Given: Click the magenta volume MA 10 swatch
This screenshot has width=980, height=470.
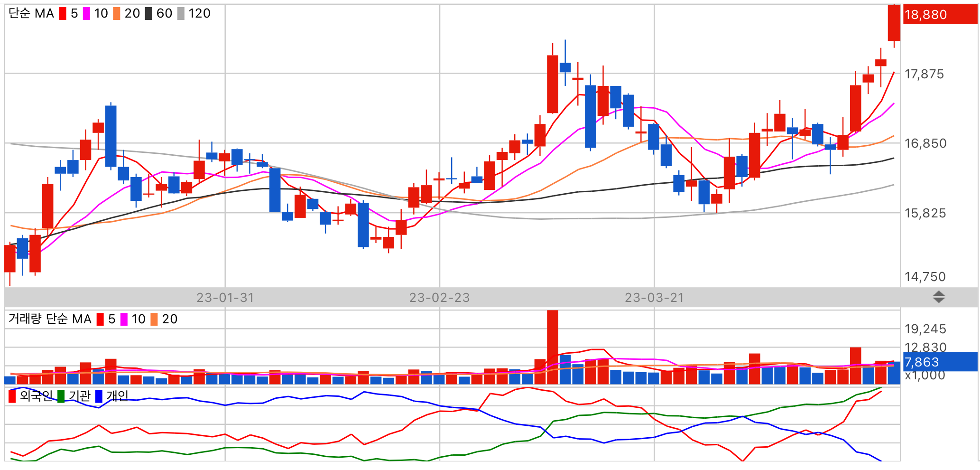Looking at the screenshot, I should (x=124, y=319).
